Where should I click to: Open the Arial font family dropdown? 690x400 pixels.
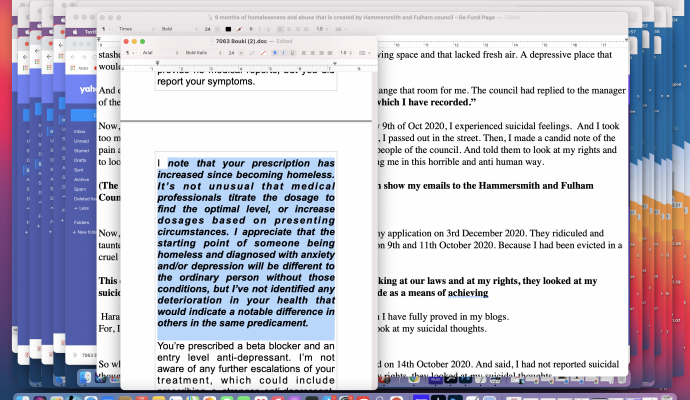click(x=166, y=52)
